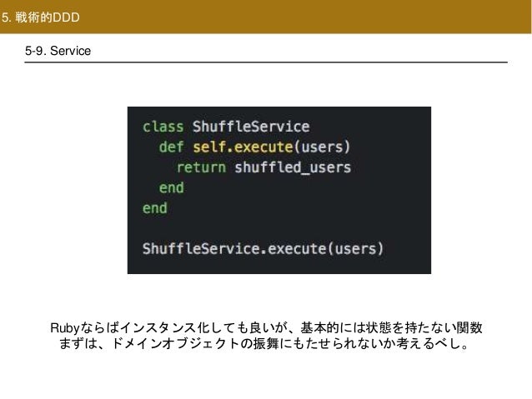532x399 pixels.
Task: Click the indented 'end' below the return line
Action: (171, 187)
